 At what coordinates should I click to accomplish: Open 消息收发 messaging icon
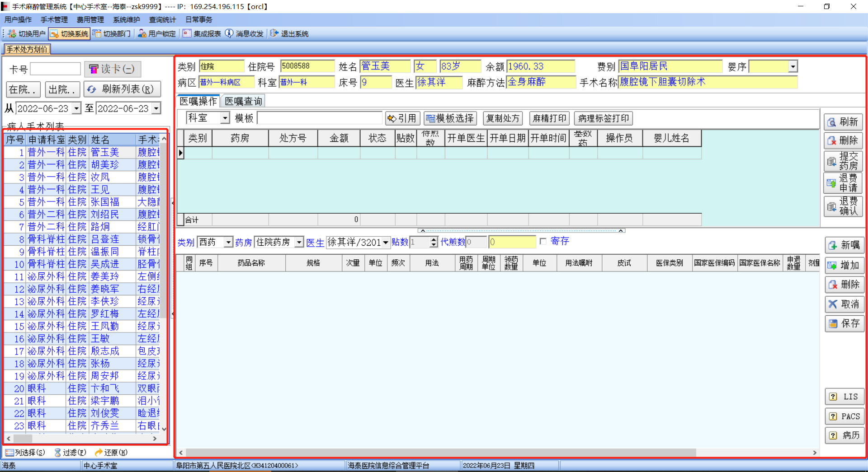[229, 34]
